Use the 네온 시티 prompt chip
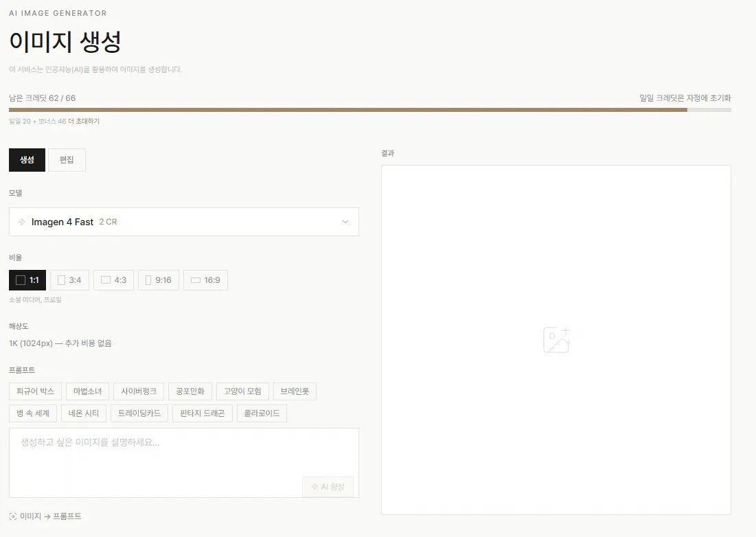 click(x=83, y=413)
